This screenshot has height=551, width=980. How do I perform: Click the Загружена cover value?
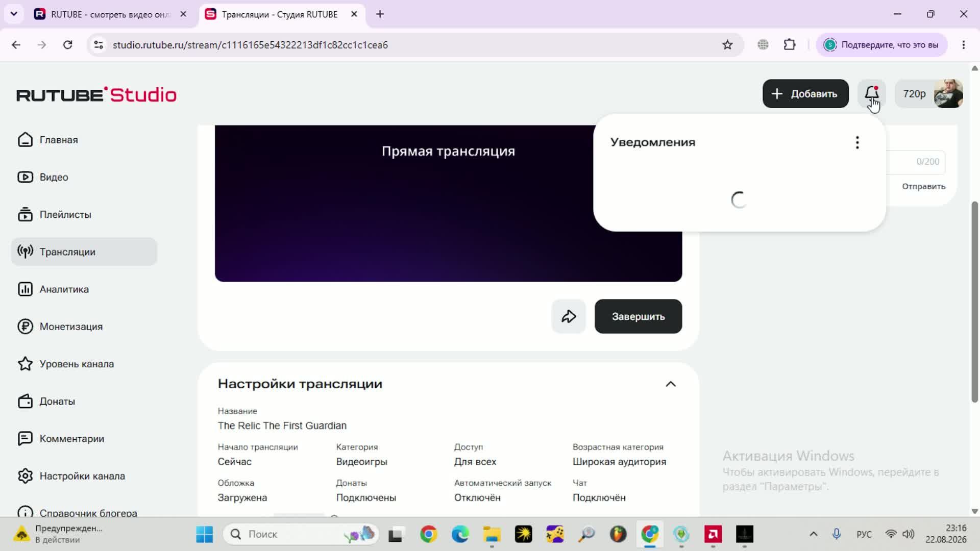[x=242, y=497]
